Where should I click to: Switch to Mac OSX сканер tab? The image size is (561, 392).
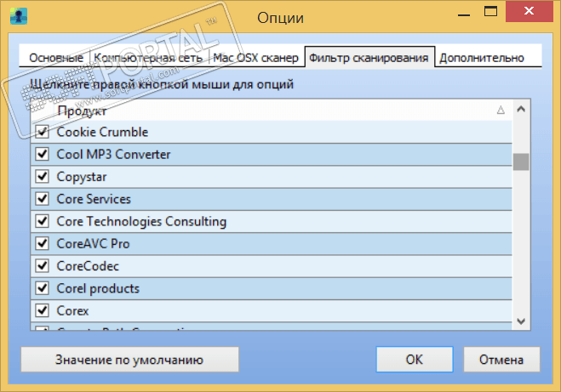pos(255,58)
